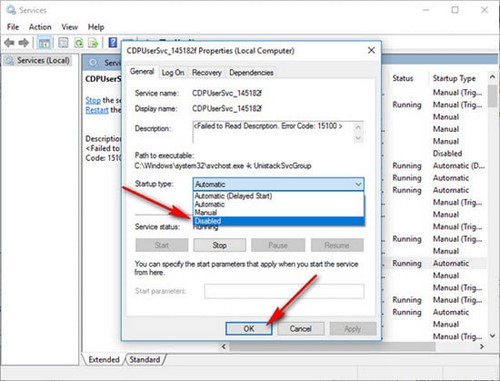Open the Action menu

click(40, 27)
